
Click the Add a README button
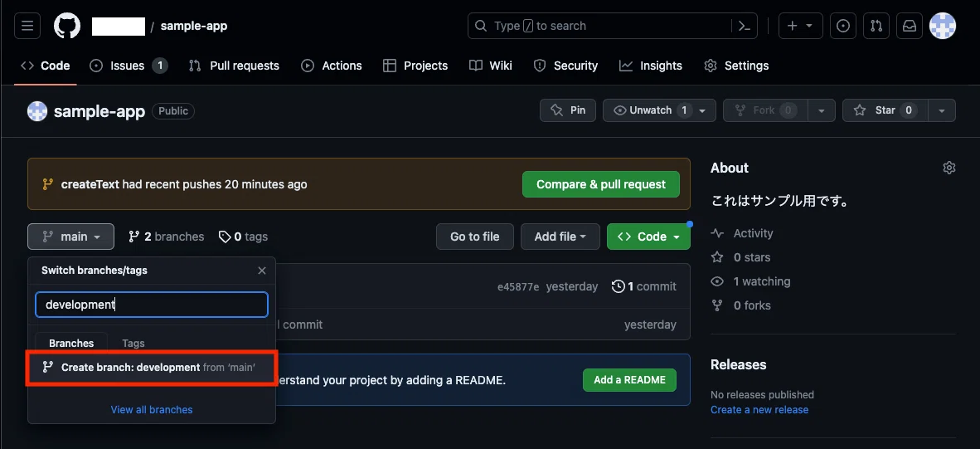coord(629,379)
